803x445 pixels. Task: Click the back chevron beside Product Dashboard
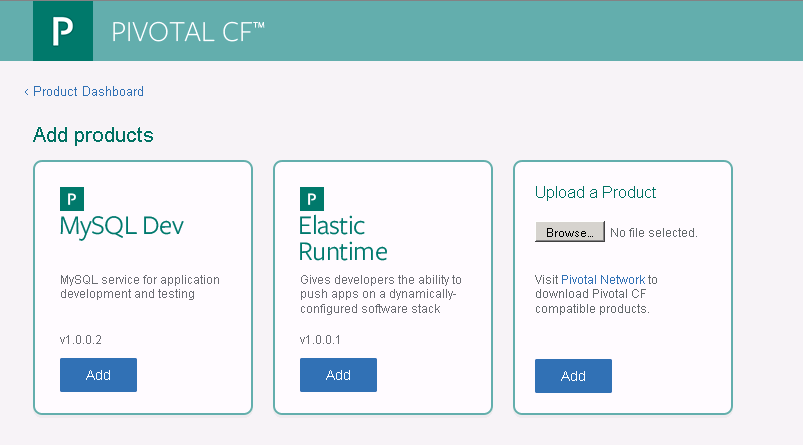pyautogui.click(x=27, y=92)
